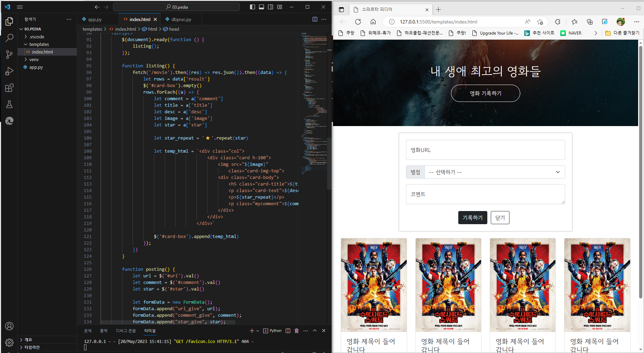The image size is (644, 353).
Task: Select the index.html editor tab
Action: point(140,19)
